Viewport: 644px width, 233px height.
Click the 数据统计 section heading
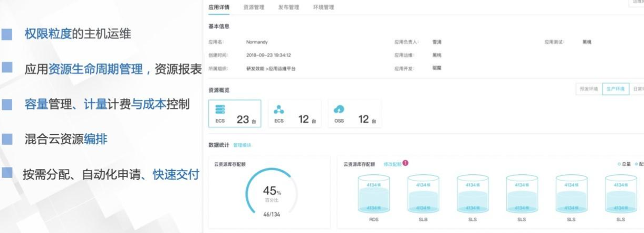219,145
